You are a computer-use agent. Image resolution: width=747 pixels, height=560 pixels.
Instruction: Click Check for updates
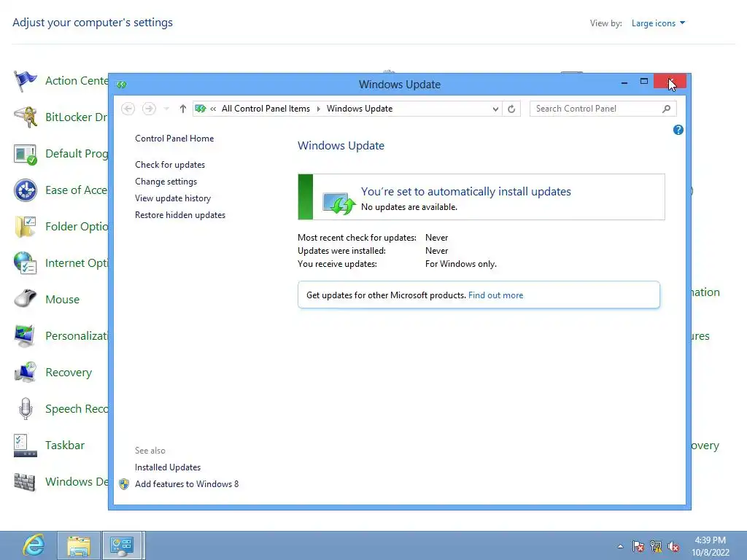pyautogui.click(x=170, y=165)
